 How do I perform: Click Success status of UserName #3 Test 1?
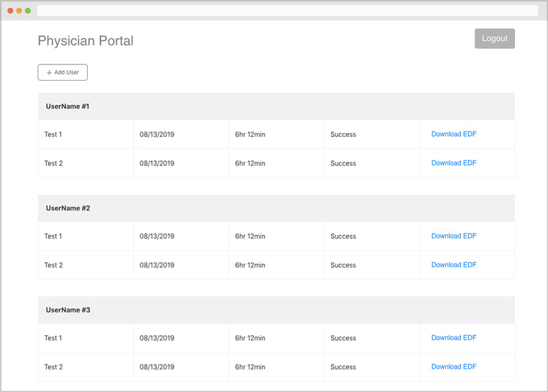point(343,338)
